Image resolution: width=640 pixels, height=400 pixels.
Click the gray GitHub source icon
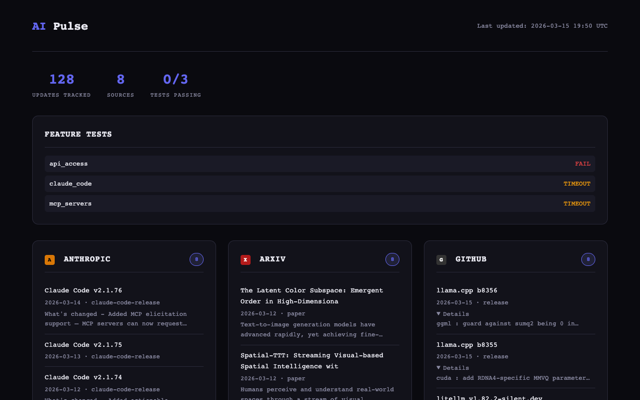(x=441, y=260)
